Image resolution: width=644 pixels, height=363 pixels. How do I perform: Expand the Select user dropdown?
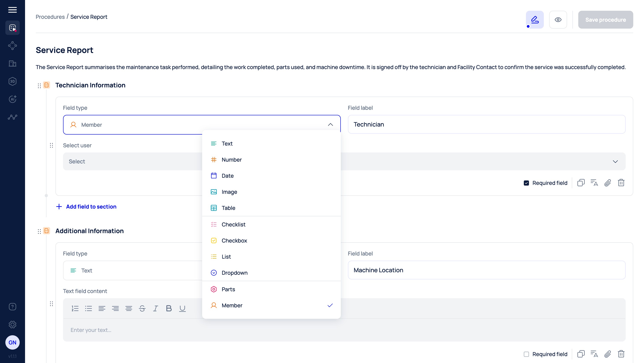pos(615,161)
